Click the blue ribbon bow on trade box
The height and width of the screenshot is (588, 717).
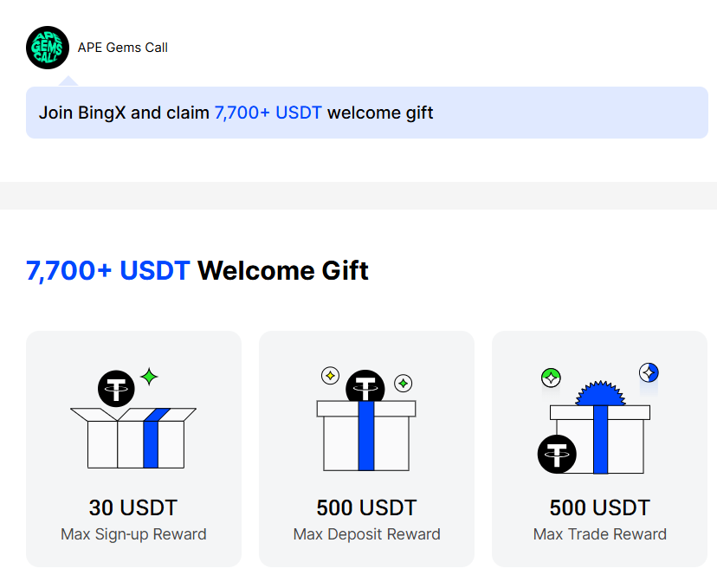[600, 393]
